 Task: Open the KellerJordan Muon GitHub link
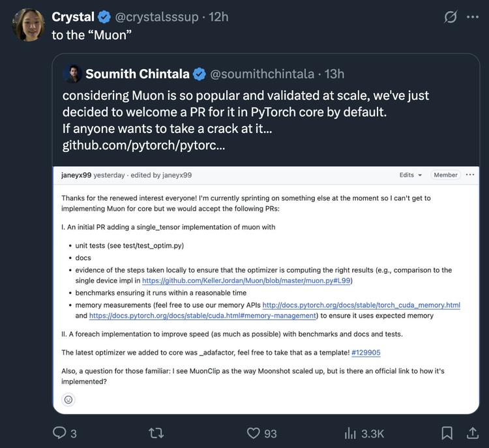click(246, 280)
